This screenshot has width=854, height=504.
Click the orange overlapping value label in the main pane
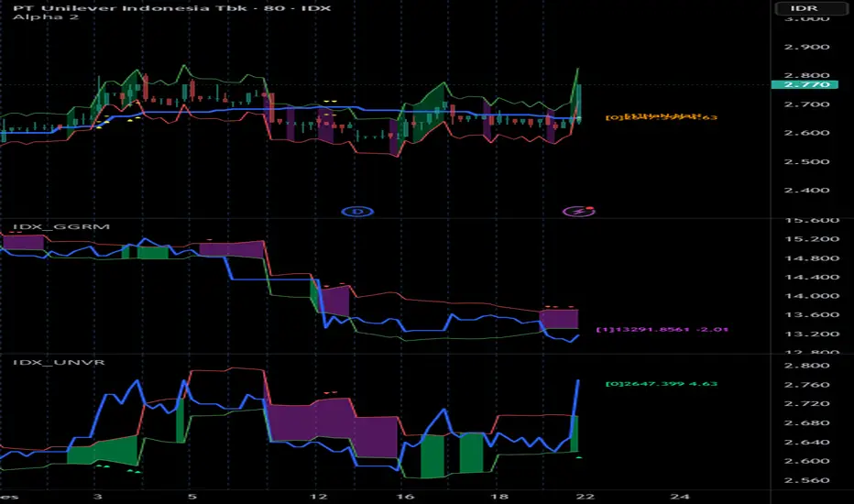(662, 116)
